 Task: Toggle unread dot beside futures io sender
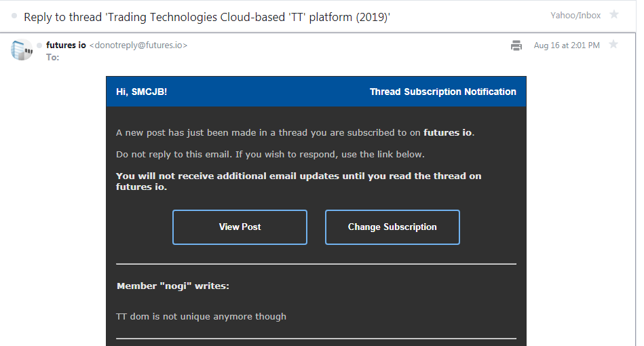(39, 45)
